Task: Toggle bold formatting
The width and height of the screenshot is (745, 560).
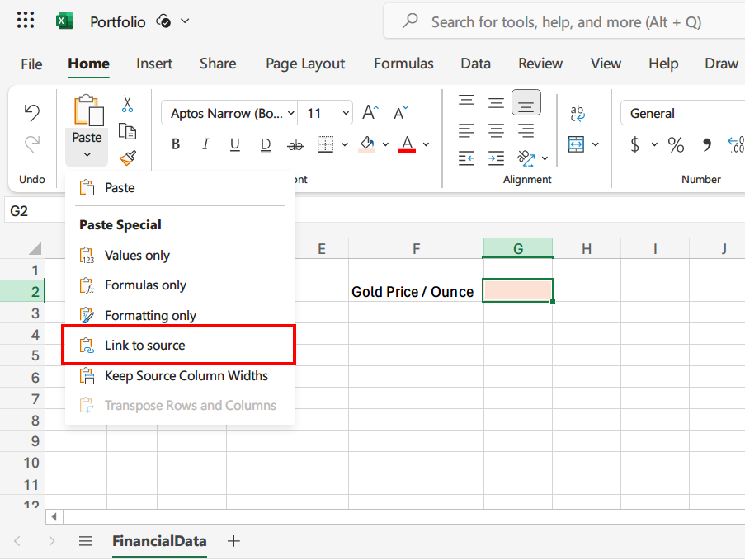Action: pos(175,144)
